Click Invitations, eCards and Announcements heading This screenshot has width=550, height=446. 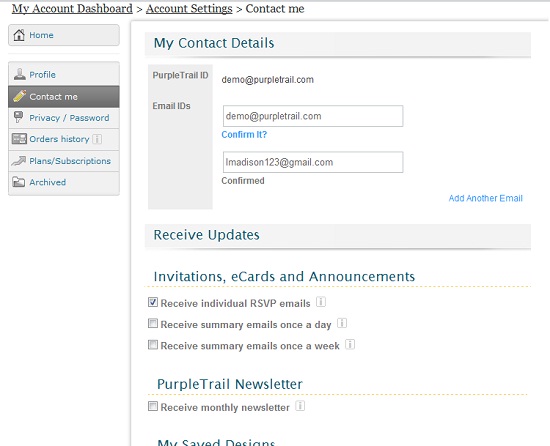tap(284, 277)
